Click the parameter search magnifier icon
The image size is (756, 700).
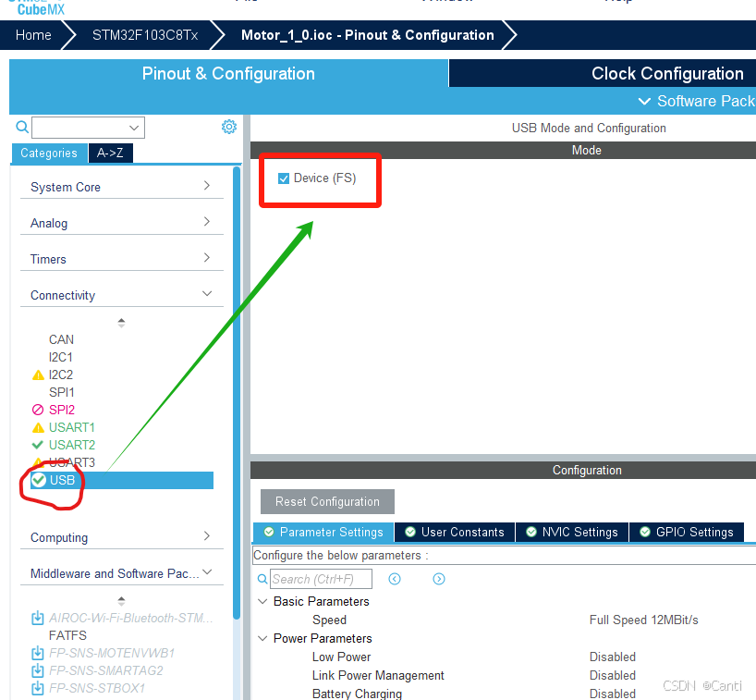pos(262,579)
